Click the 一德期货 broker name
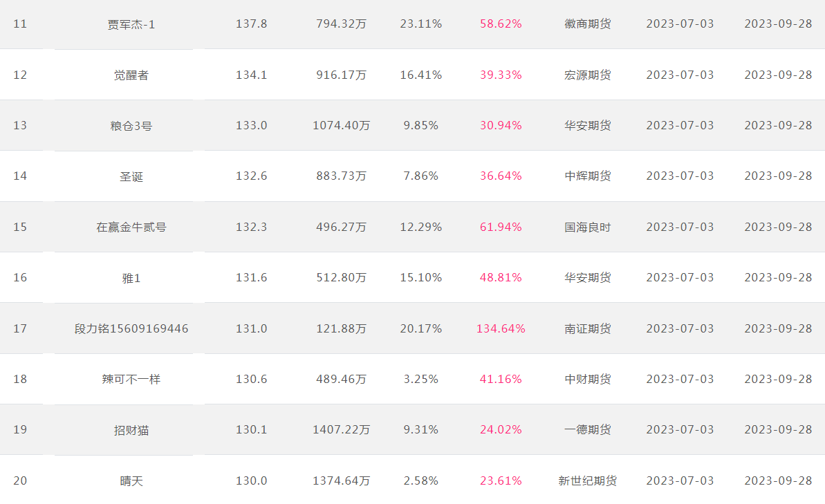 (588, 430)
